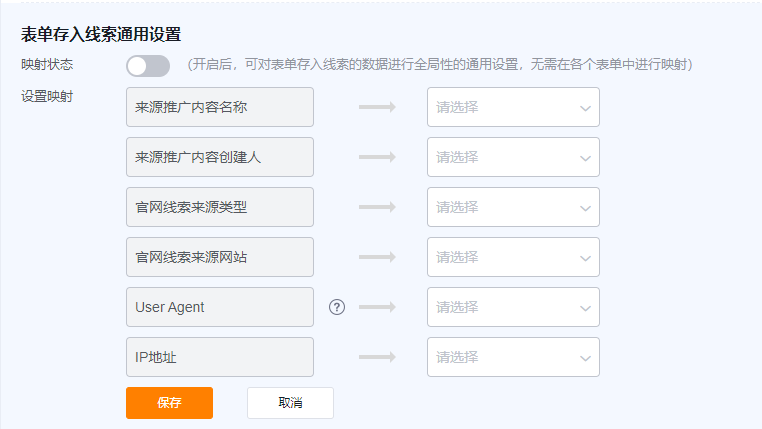Viewport: 762px width, 429px height.
Task: Open dropdown for IP地址 mapping
Action: [513, 357]
